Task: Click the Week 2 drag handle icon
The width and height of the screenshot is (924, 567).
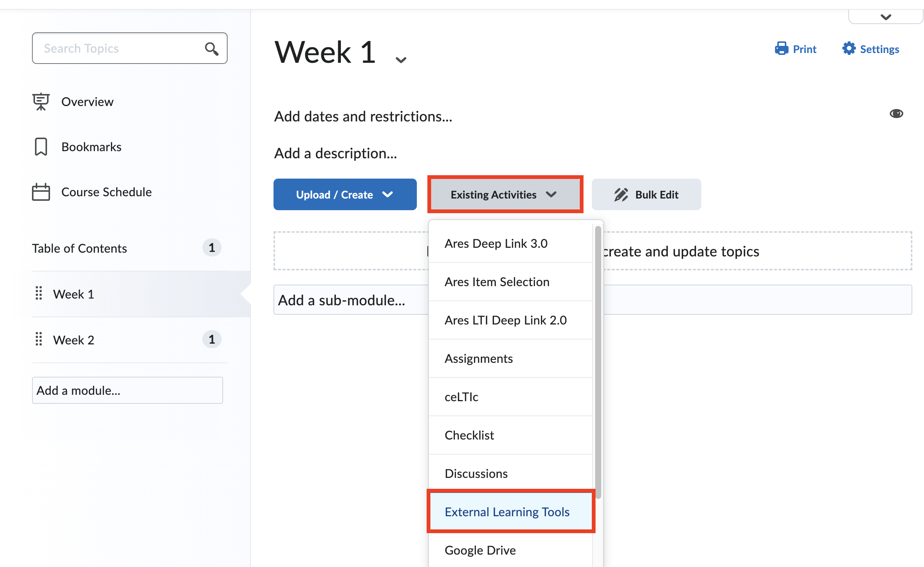Action: 38,339
